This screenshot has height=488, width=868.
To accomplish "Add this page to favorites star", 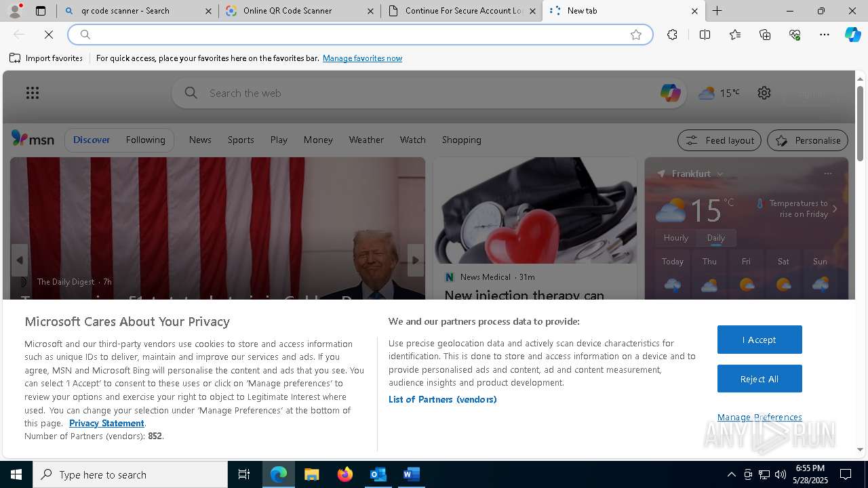I will click(x=636, y=35).
